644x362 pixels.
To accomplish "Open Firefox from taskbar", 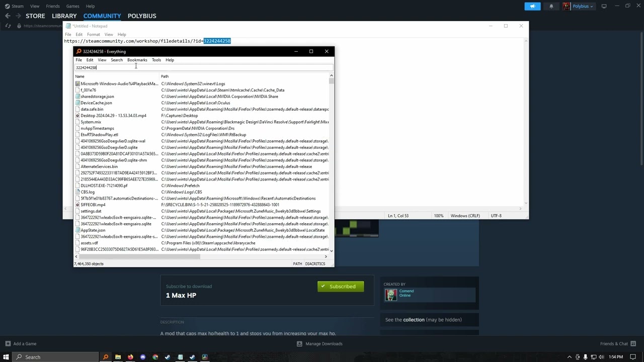I will pyautogui.click(x=130, y=357).
